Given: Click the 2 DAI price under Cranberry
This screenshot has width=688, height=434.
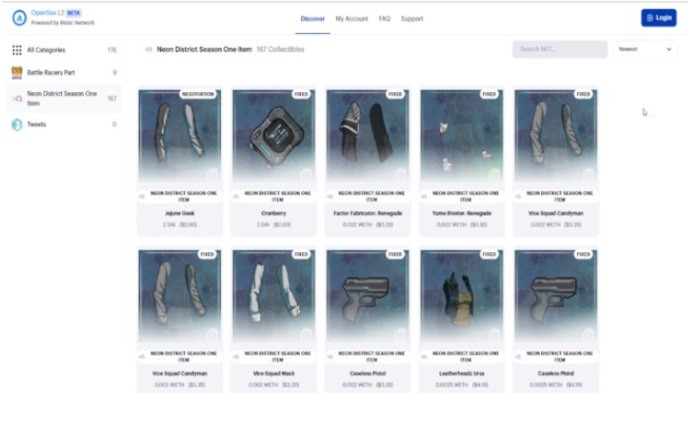Looking at the screenshot, I should pos(273,225).
